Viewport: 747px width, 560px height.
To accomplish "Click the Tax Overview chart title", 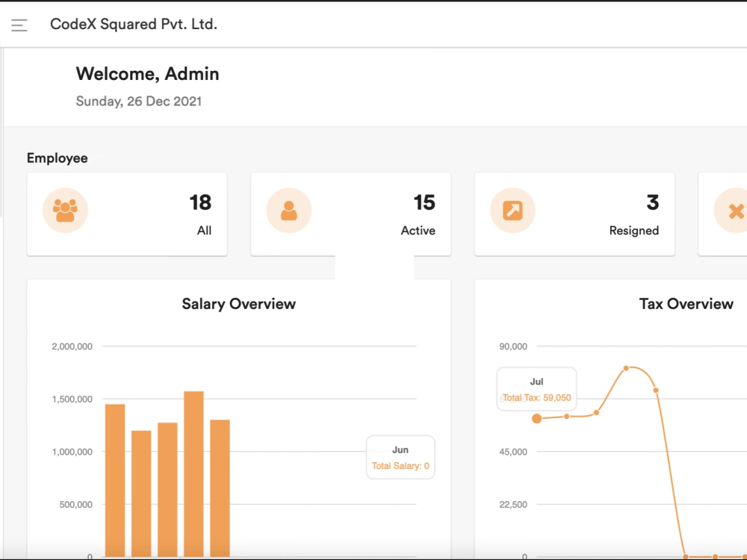I will point(686,304).
